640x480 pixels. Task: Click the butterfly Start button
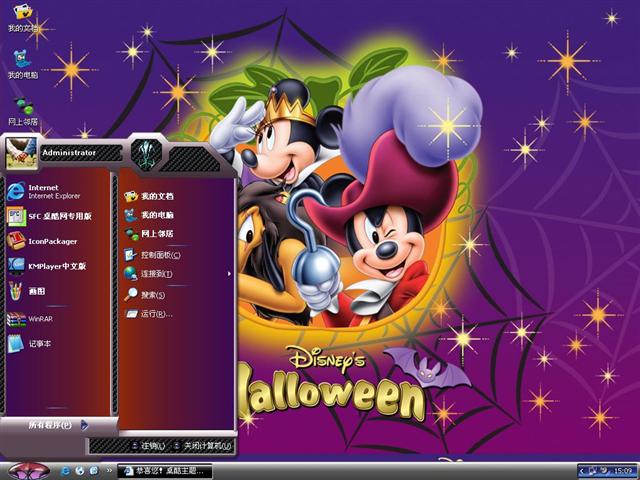tap(28, 471)
